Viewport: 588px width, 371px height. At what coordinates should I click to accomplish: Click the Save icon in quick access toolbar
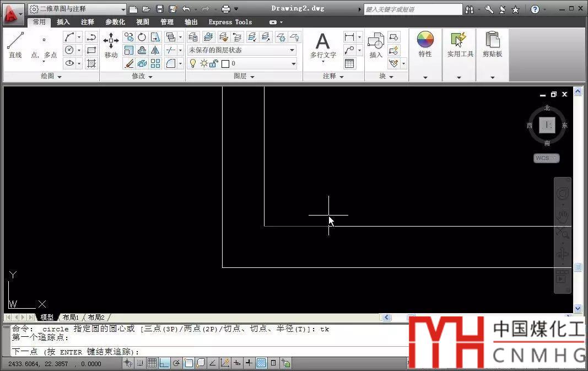159,9
